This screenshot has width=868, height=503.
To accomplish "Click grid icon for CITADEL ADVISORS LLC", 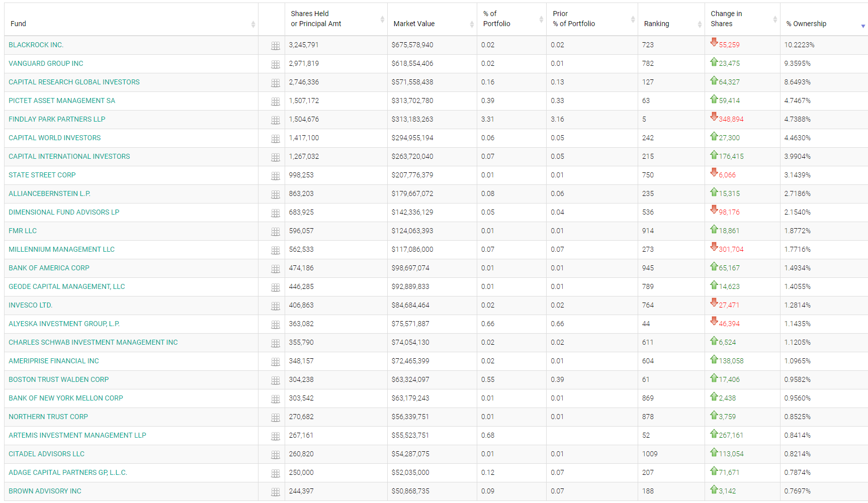I will click(276, 455).
